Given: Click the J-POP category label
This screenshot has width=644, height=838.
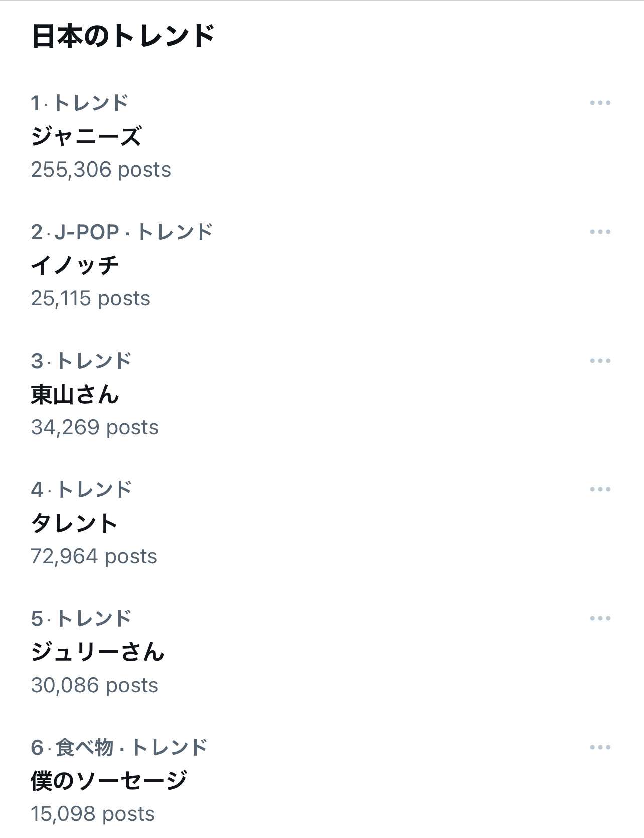Looking at the screenshot, I should click(87, 232).
